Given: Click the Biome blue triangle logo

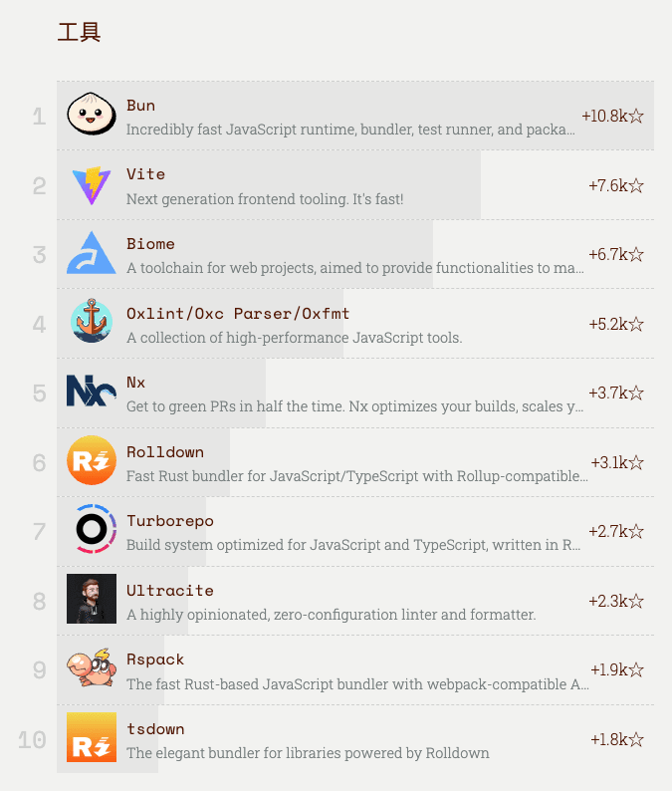Looking at the screenshot, I should pyautogui.click(x=92, y=253).
